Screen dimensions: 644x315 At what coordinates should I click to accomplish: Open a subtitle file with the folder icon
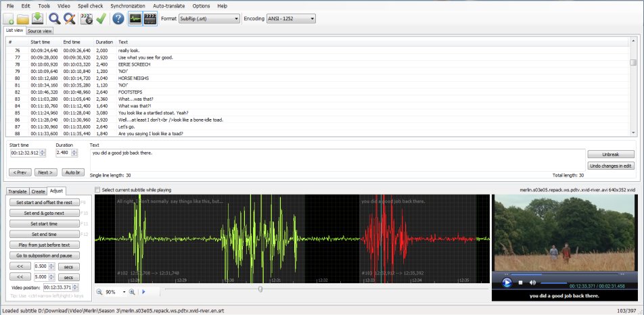[24, 19]
